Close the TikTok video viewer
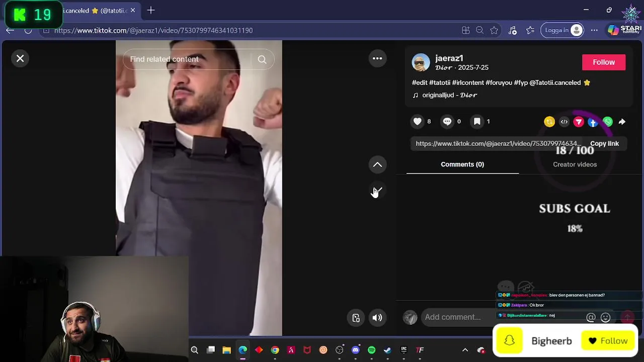 pos(20,59)
